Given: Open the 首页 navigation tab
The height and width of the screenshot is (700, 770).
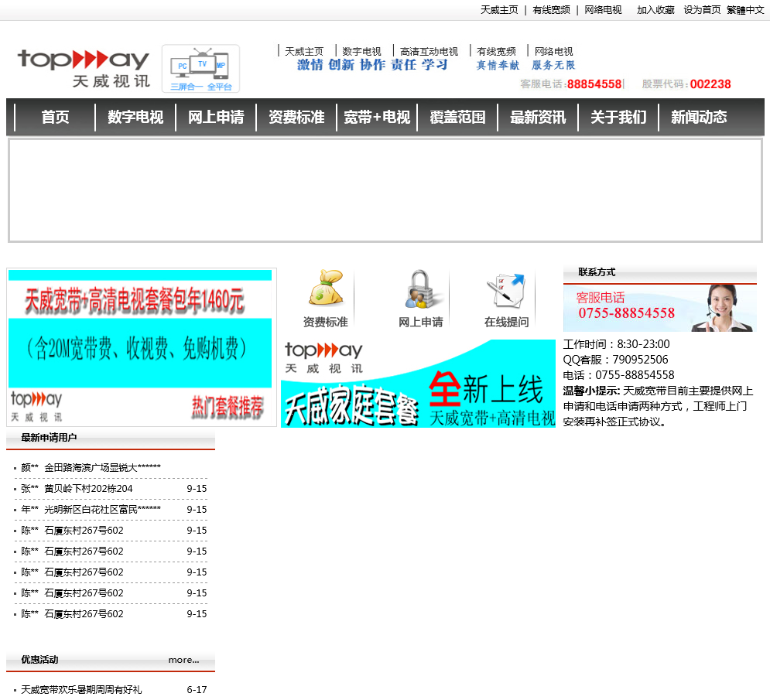Looking at the screenshot, I should click(x=55, y=118).
